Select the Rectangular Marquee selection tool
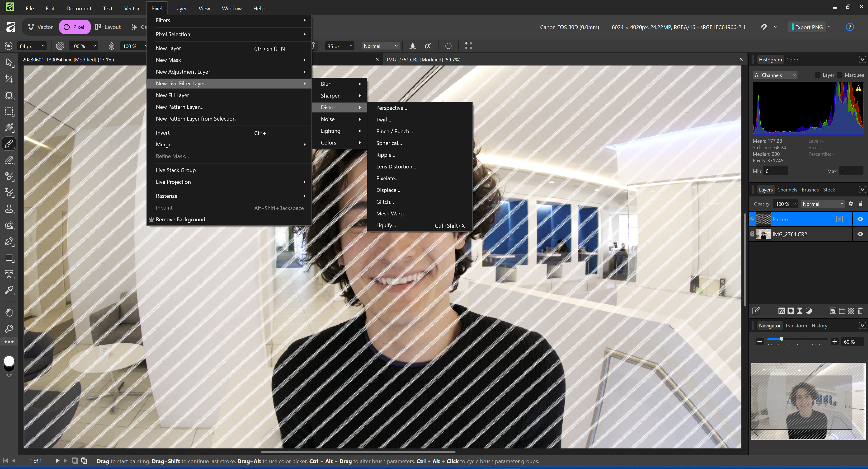 9,112
